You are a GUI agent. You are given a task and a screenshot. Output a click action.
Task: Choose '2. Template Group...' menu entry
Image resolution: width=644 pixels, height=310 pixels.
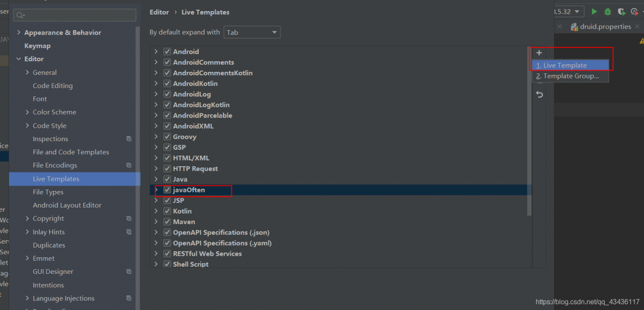[x=570, y=76]
